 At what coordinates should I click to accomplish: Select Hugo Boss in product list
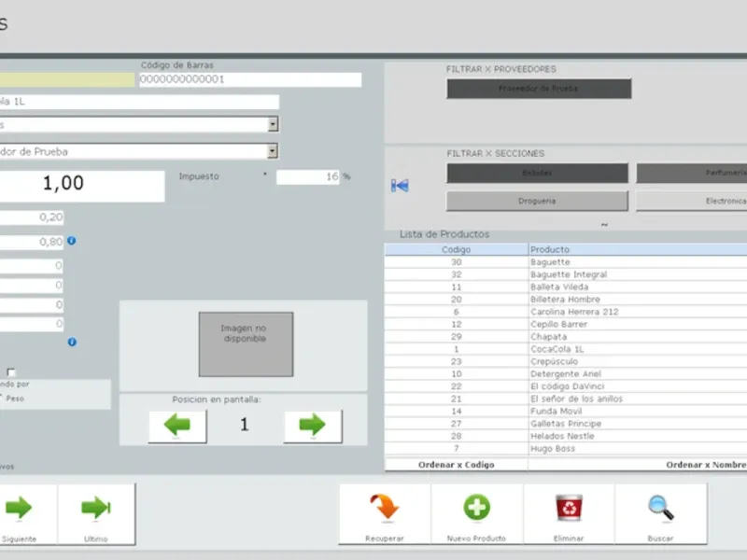[x=566, y=448]
